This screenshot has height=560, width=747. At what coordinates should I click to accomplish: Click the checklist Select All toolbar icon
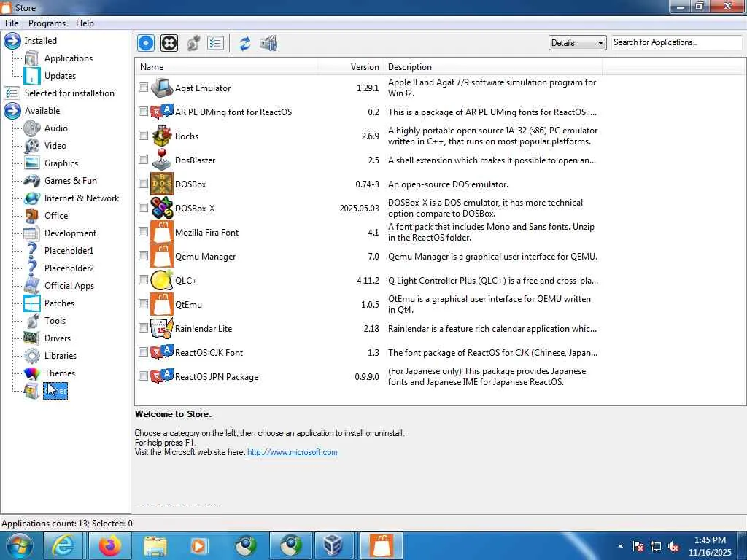pyautogui.click(x=215, y=43)
